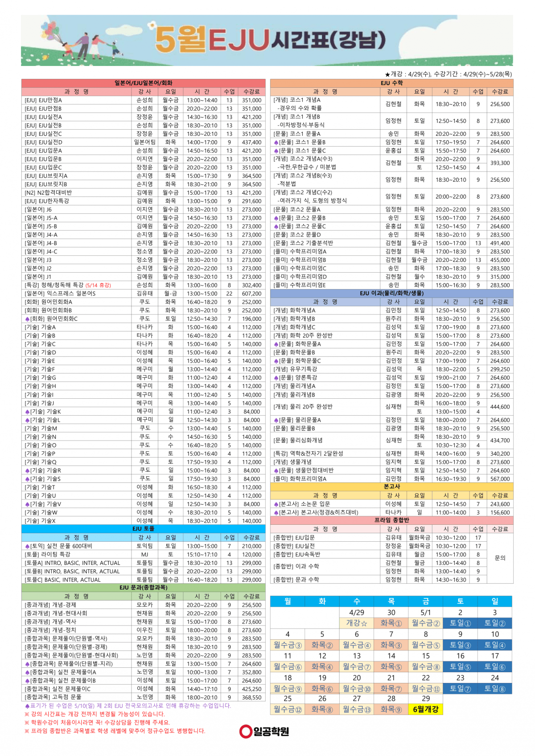This screenshot has height=756, width=535.
Task: Click the spade marker next to 기술K
Action: (28, 412)
